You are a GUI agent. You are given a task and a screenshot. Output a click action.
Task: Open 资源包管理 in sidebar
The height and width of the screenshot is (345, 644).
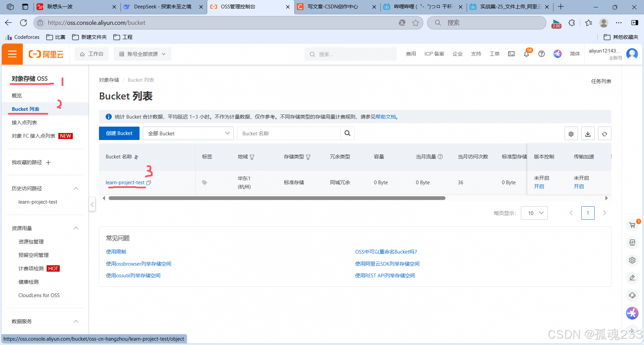point(31,241)
